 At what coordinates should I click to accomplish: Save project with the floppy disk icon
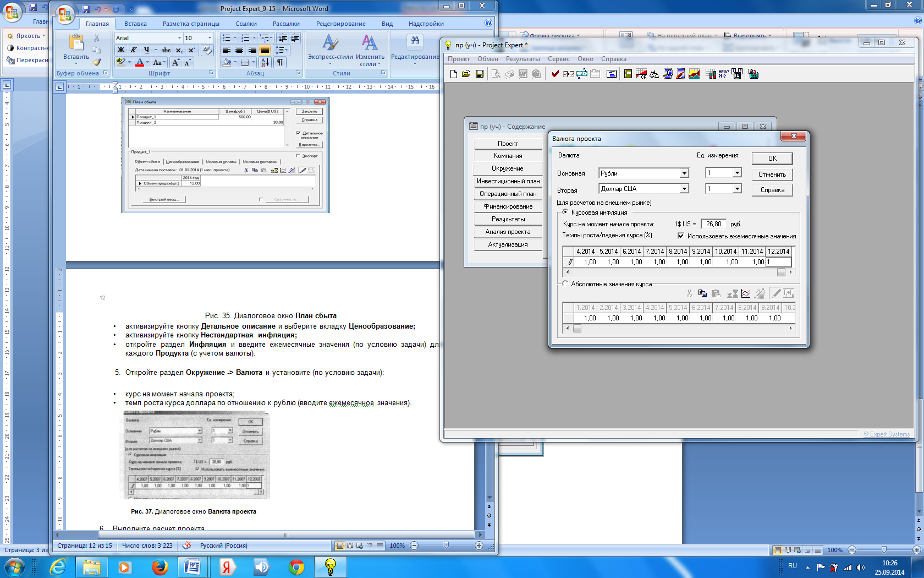tap(480, 74)
